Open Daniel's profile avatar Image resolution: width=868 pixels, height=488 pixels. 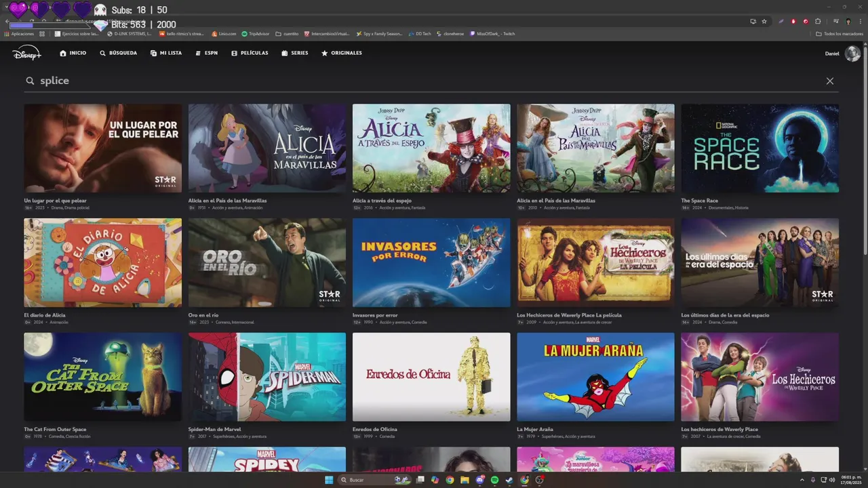(852, 54)
